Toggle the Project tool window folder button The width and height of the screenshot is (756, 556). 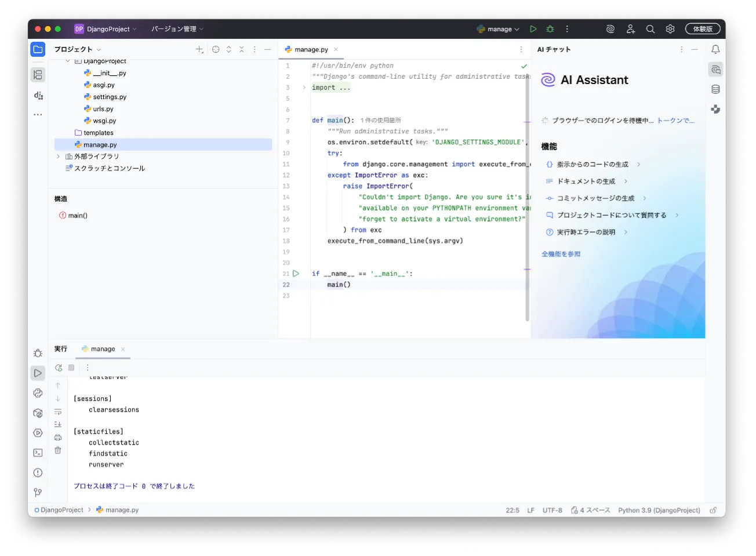(38, 50)
